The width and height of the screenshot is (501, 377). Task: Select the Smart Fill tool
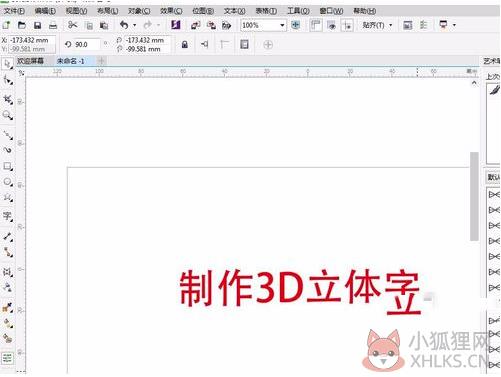click(7, 339)
